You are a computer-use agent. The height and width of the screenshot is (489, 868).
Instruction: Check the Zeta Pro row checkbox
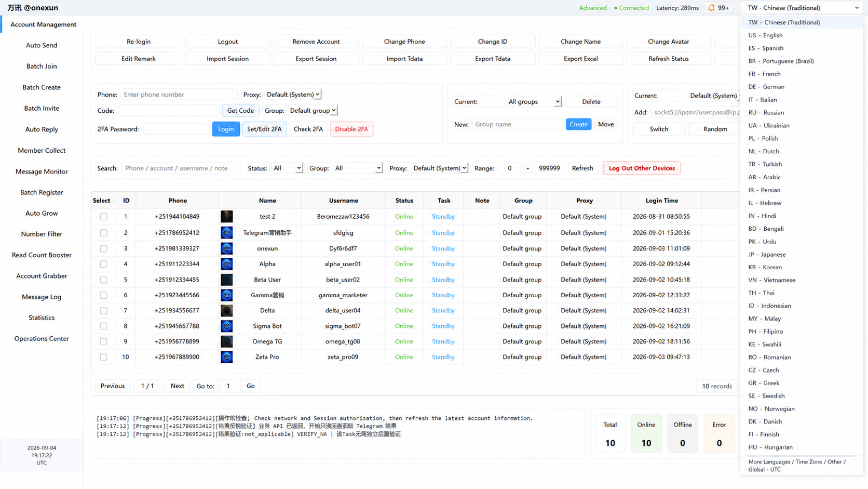point(103,357)
